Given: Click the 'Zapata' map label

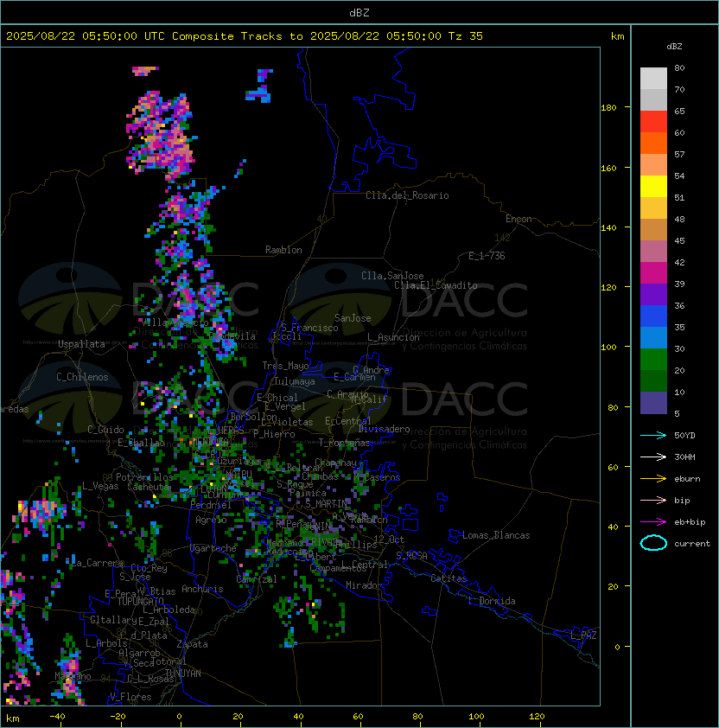Looking at the screenshot, I should [192, 644].
